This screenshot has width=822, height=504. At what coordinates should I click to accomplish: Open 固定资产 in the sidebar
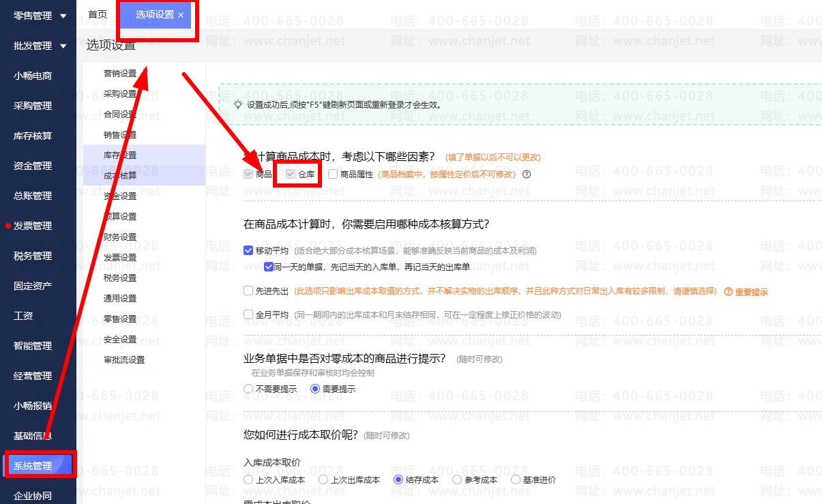[33, 286]
